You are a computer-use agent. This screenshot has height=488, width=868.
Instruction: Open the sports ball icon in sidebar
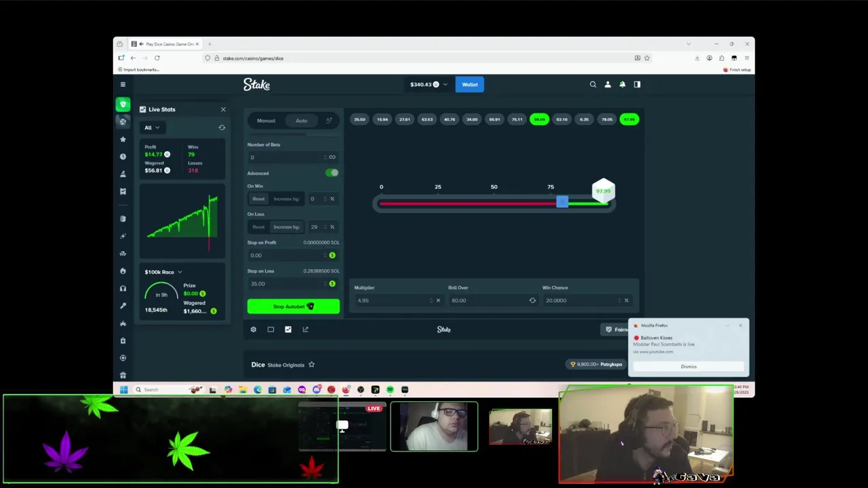(x=123, y=121)
